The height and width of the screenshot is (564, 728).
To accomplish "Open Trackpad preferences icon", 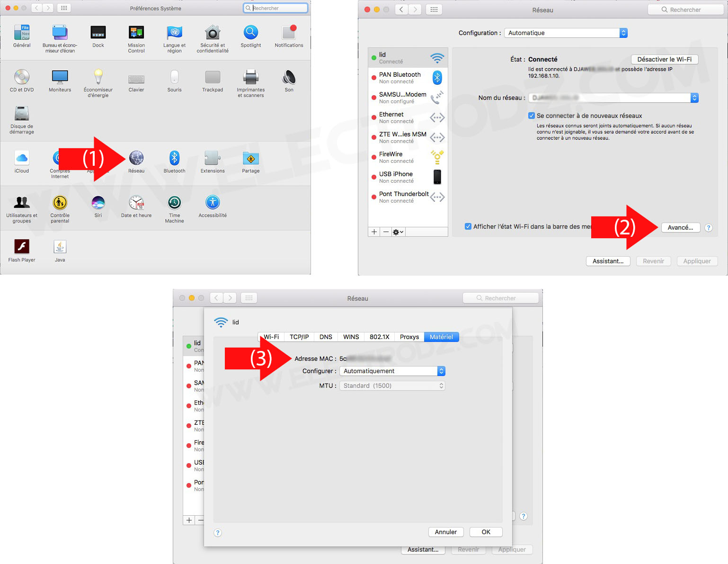I will click(213, 77).
